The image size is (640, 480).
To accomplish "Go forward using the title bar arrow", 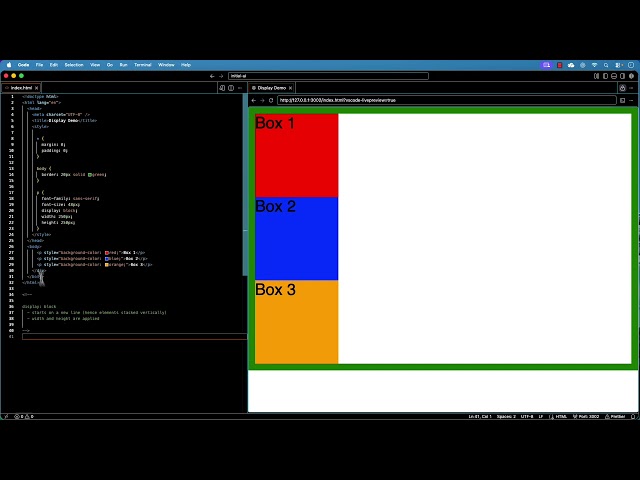I will 221,76.
